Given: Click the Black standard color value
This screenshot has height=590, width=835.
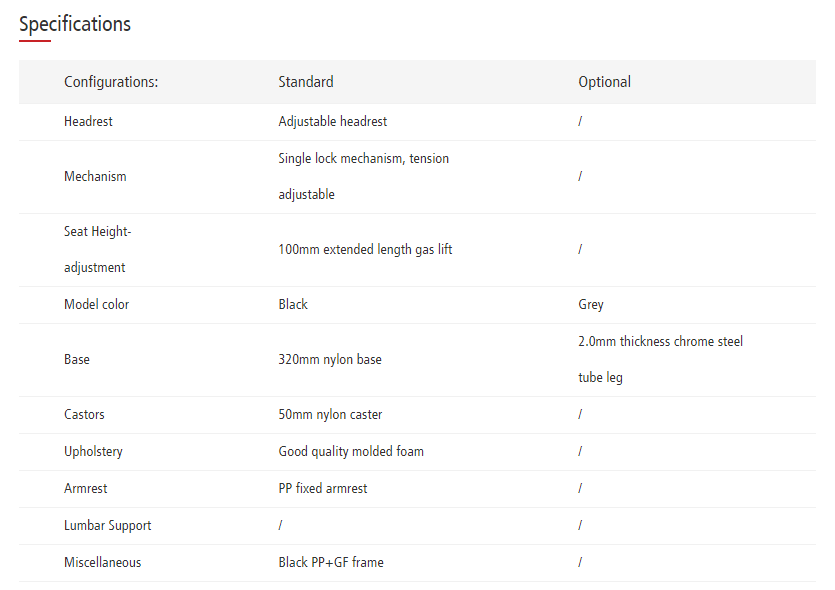Looking at the screenshot, I should (x=293, y=304).
